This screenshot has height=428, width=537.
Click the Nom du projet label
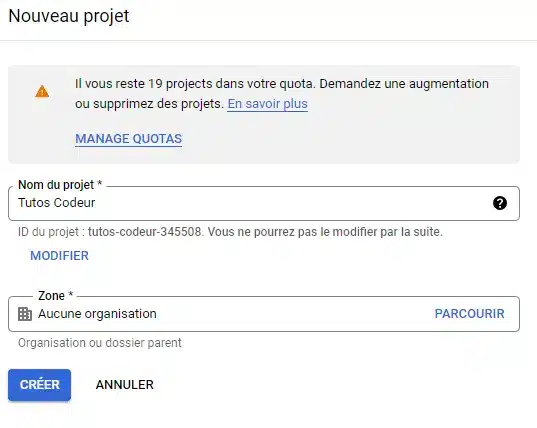click(x=60, y=185)
